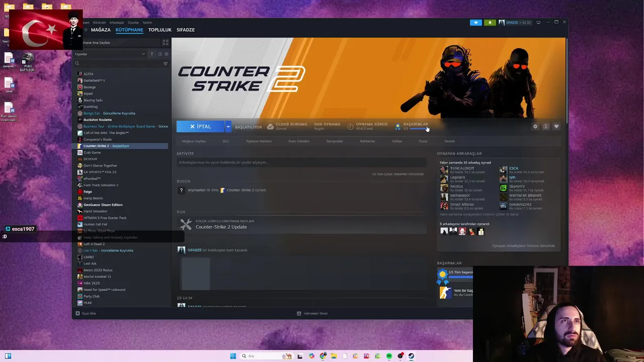This screenshot has height=362, width=644.
Task: Open the Oyunlar menu in menu bar
Action: pyautogui.click(x=133, y=23)
